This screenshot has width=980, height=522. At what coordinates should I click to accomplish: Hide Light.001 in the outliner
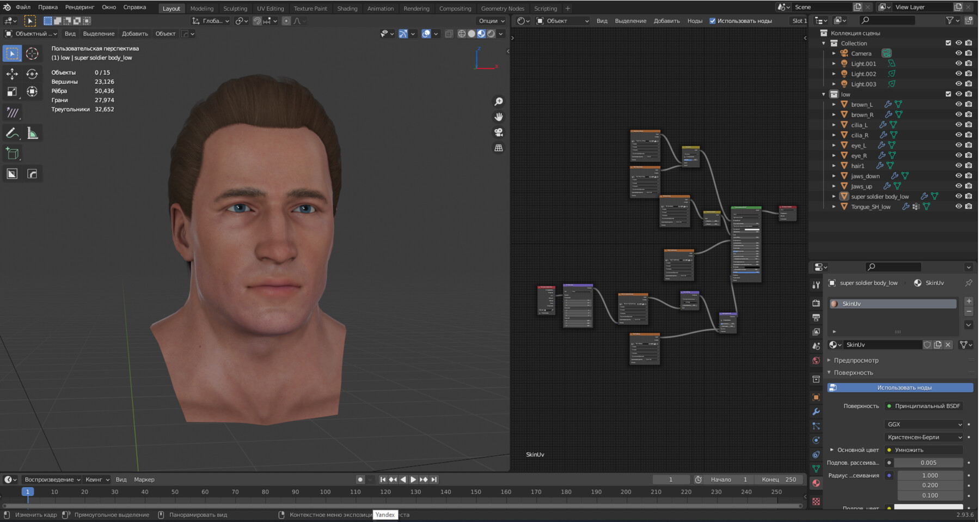959,63
